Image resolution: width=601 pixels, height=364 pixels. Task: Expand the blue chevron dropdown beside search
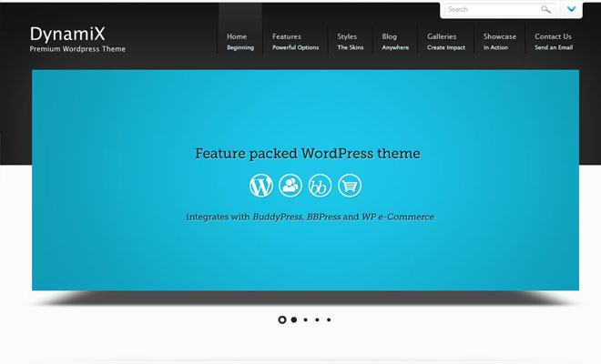[571, 9]
